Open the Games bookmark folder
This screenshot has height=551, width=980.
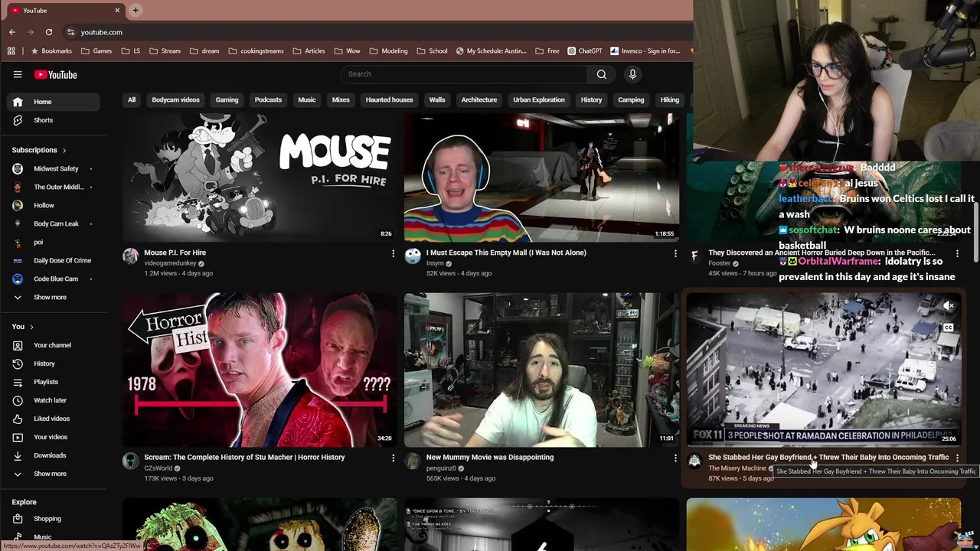point(96,51)
